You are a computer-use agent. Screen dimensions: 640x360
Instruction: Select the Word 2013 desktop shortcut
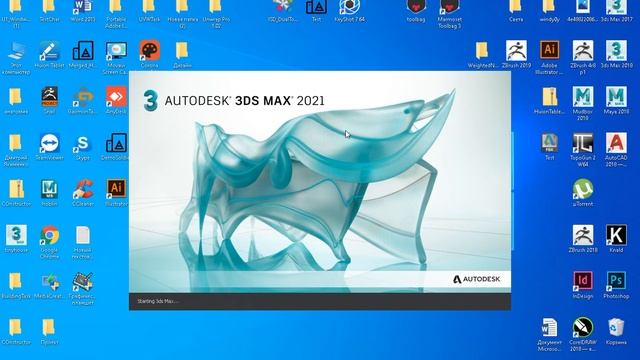(x=83, y=10)
